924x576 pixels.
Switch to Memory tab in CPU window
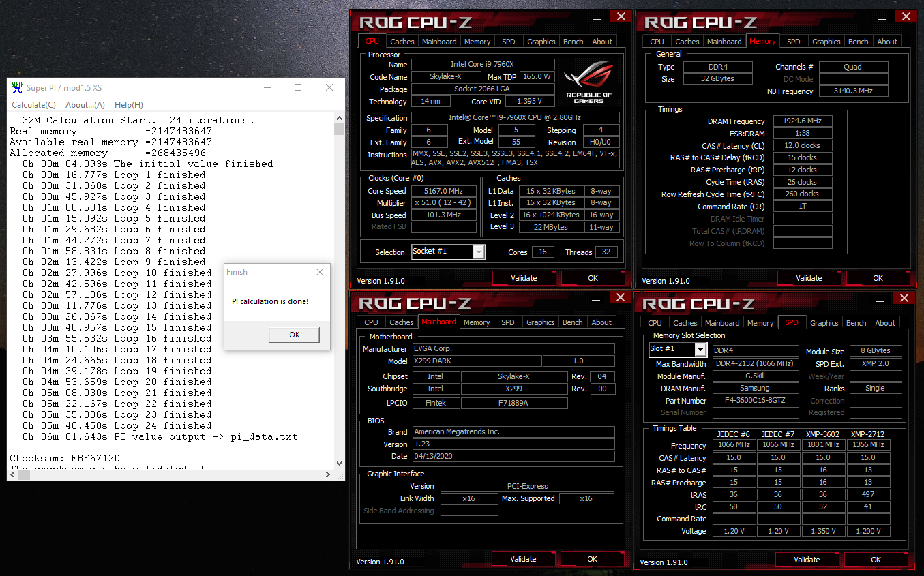(x=477, y=42)
